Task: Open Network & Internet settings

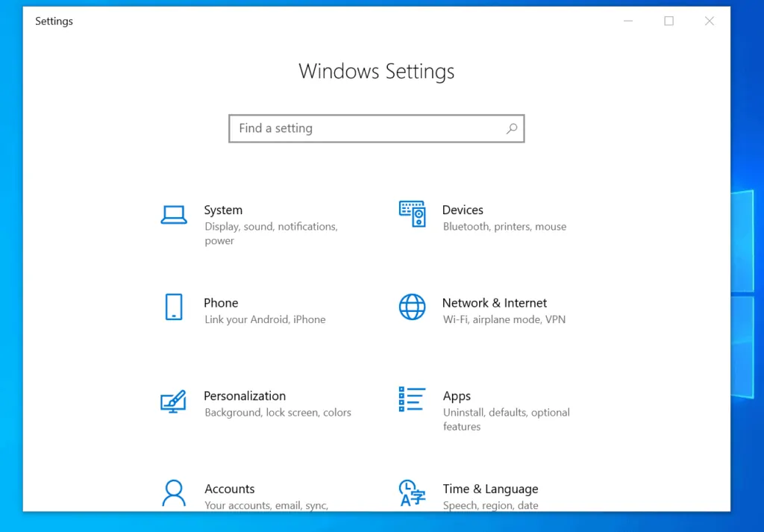Action: coord(495,303)
